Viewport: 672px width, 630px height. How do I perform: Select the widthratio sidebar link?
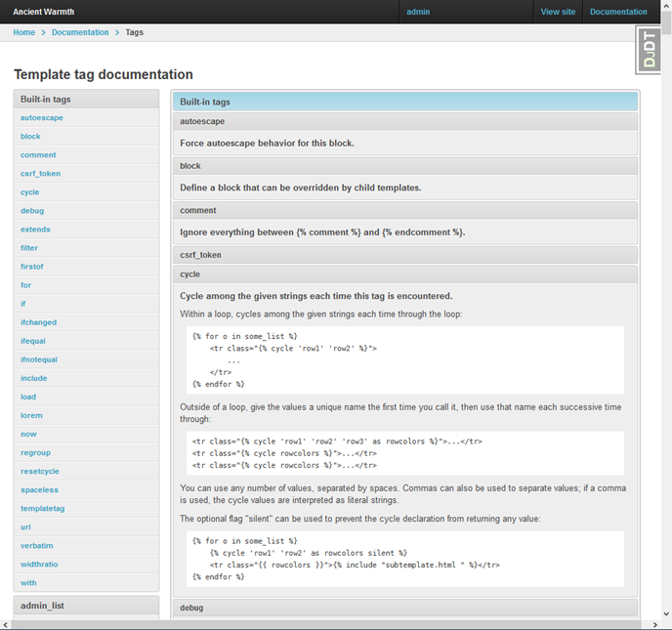pos(40,564)
